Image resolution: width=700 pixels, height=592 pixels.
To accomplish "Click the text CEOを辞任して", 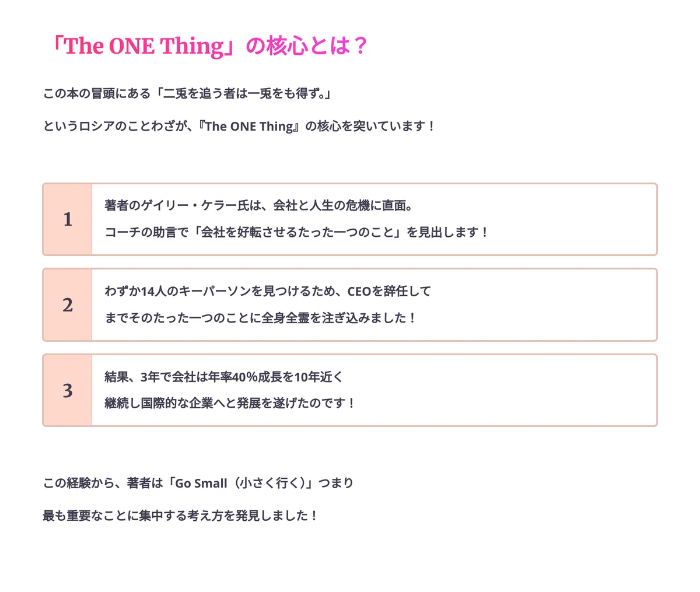I will click(x=389, y=290).
